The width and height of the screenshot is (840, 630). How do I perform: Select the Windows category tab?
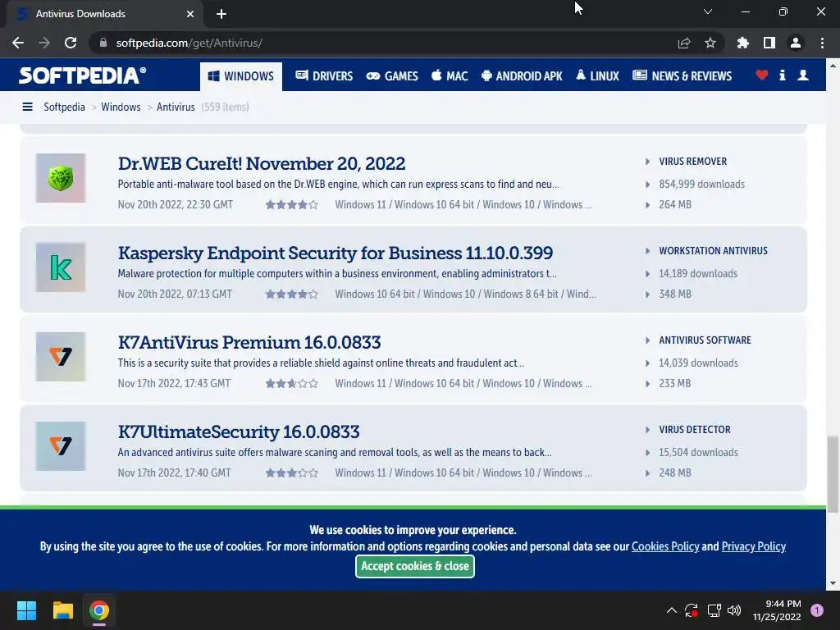(241, 76)
